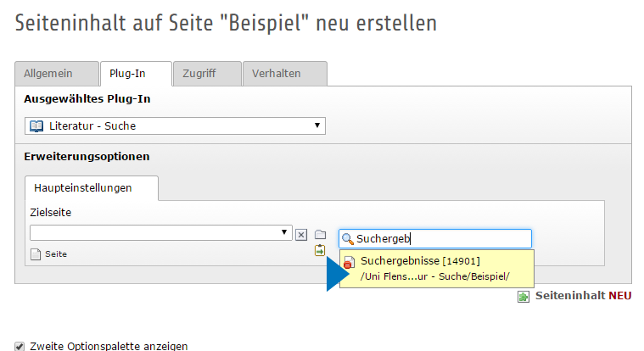The width and height of the screenshot is (644, 351).
Task: Click the Seiteninhalt NEU label
Action: tap(583, 296)
